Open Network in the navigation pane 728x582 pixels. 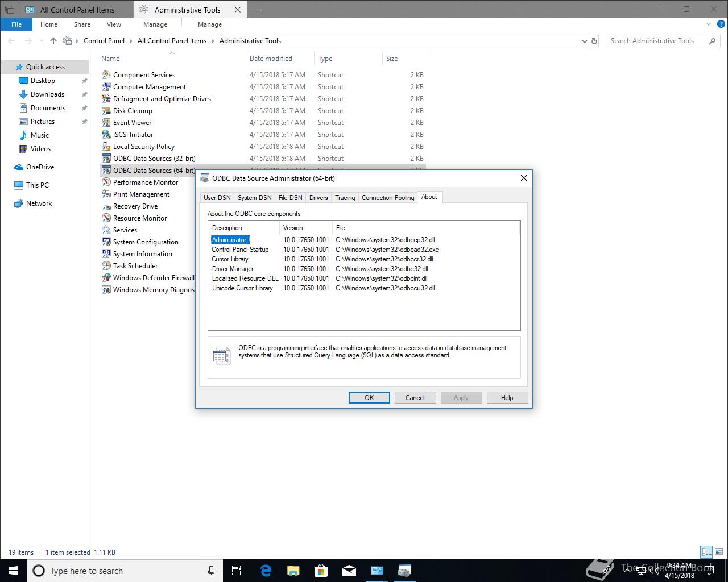39,203
